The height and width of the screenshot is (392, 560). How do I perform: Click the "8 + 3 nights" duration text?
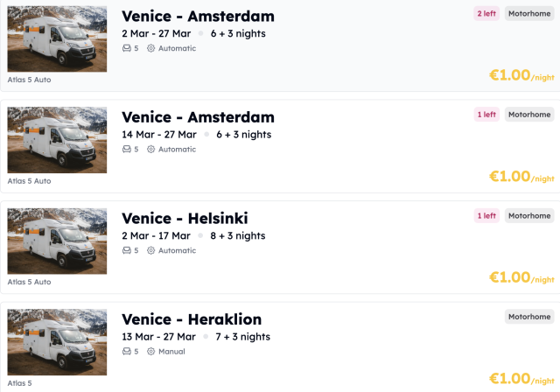point(238,235)
